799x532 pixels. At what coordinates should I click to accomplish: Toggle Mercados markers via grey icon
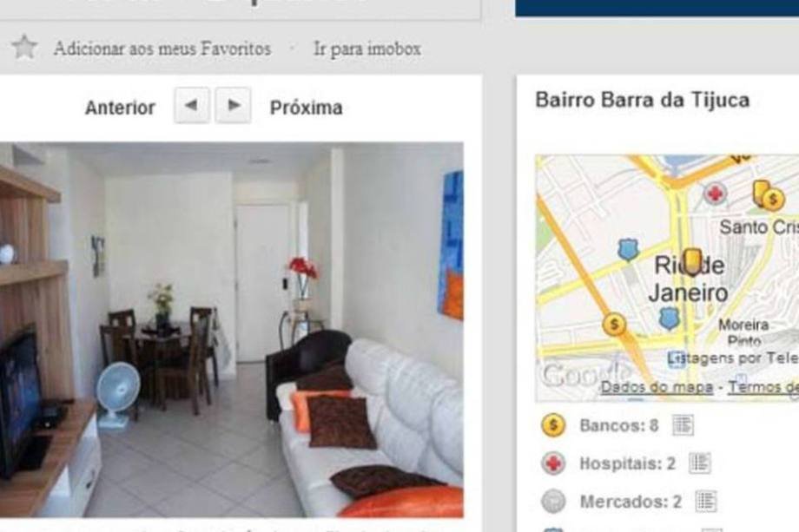pos(553,501)
